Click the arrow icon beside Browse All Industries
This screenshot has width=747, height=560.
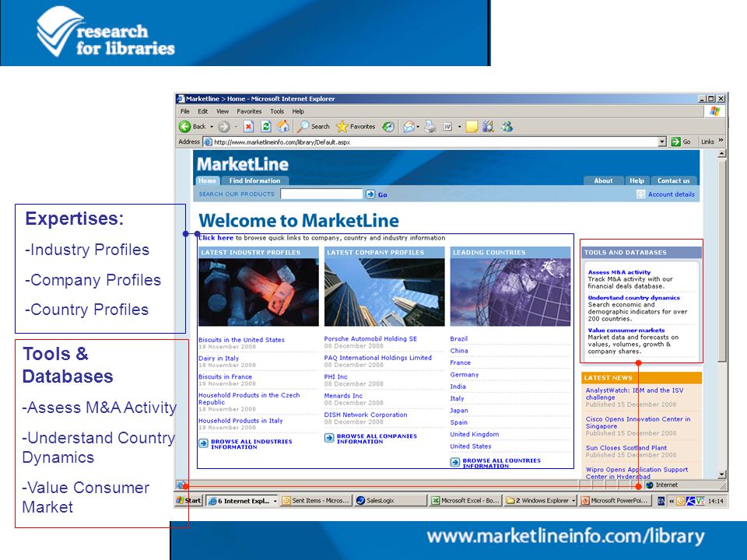pyautogui.click(x=203, y=444)
